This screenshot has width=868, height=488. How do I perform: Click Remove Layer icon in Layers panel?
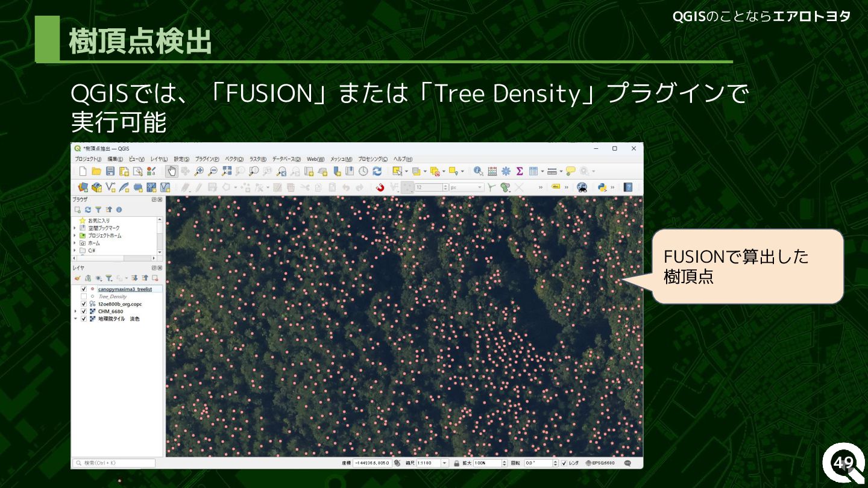[155, 278]
